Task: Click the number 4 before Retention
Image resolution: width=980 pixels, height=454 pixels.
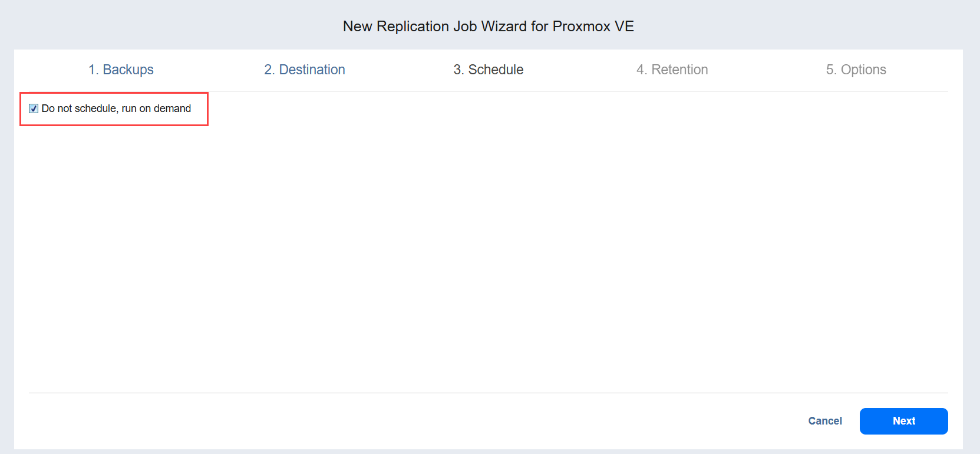Action: point(641,70)
